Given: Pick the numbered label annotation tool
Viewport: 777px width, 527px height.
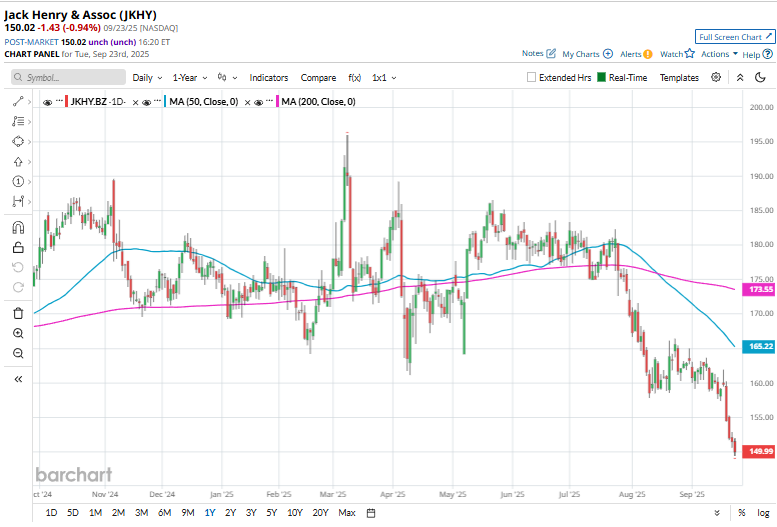Looking at the screenshot, I should coord(18,181).
